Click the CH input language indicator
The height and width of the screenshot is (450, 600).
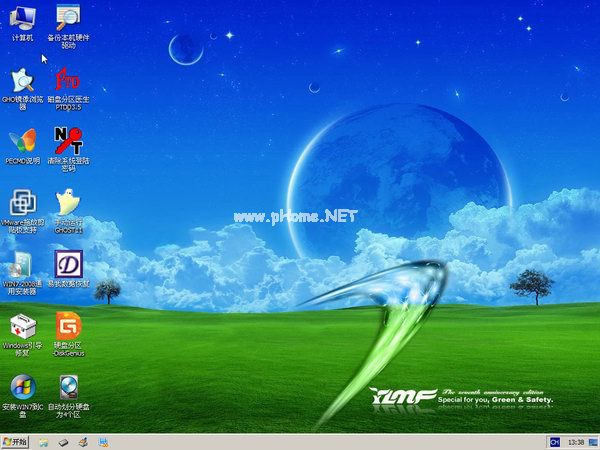pos(553,441)
